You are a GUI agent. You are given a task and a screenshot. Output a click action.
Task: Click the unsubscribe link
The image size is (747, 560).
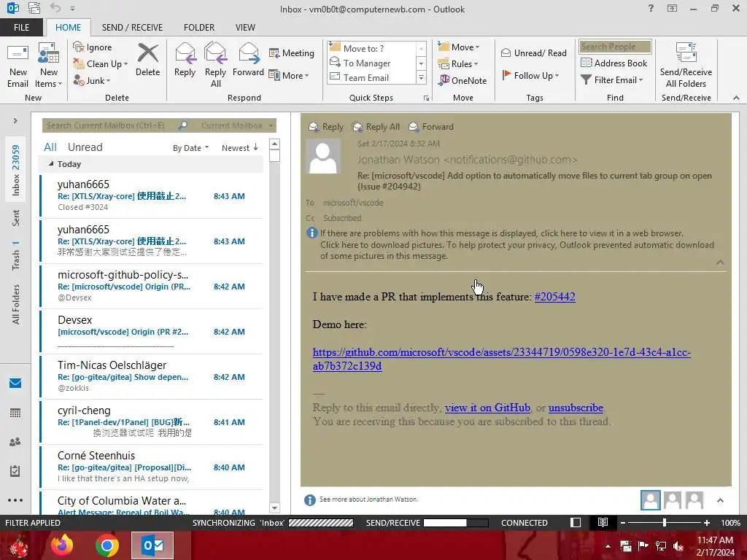576,408
